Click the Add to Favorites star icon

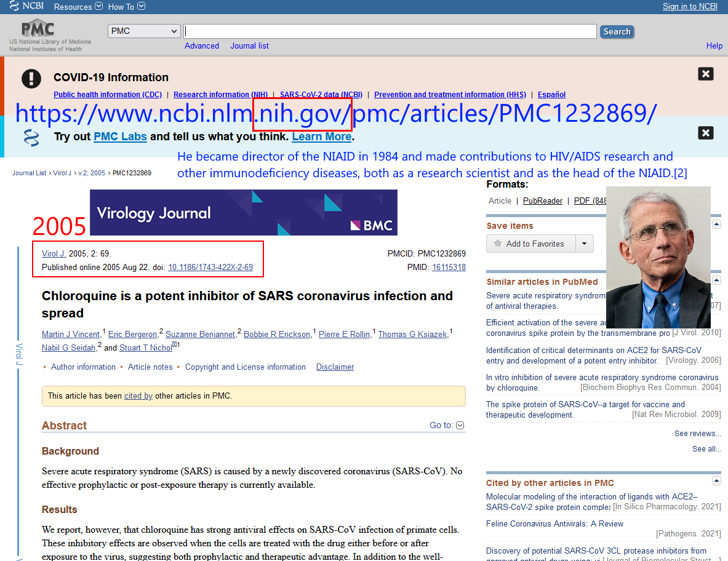[x=498, y=243]
